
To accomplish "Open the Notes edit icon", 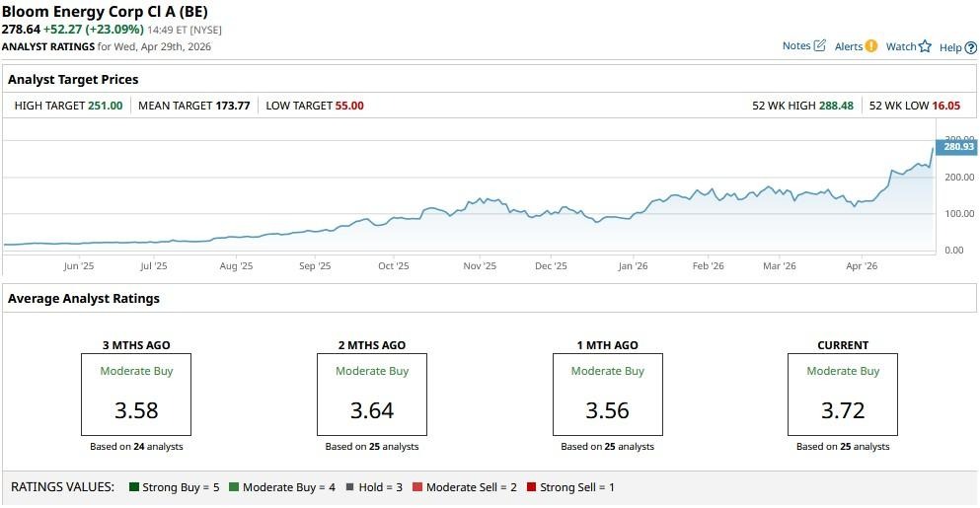I will pyautogui.click(x=819, y=45).
